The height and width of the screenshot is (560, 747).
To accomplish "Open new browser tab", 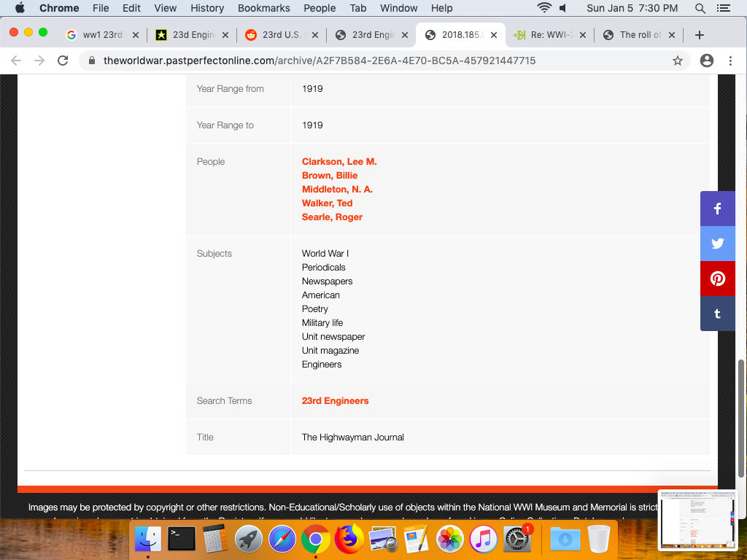I will pos(699,35).
